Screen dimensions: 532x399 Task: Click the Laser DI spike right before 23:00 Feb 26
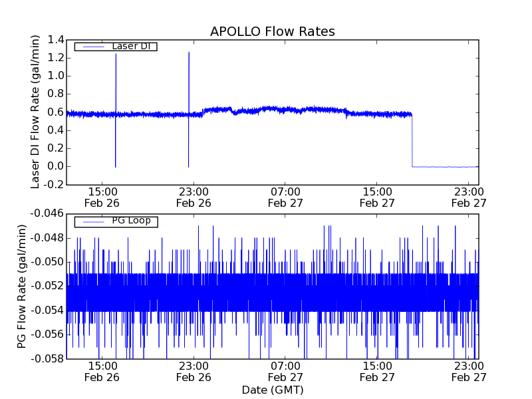pyautogui.click(x=189, y=110)
